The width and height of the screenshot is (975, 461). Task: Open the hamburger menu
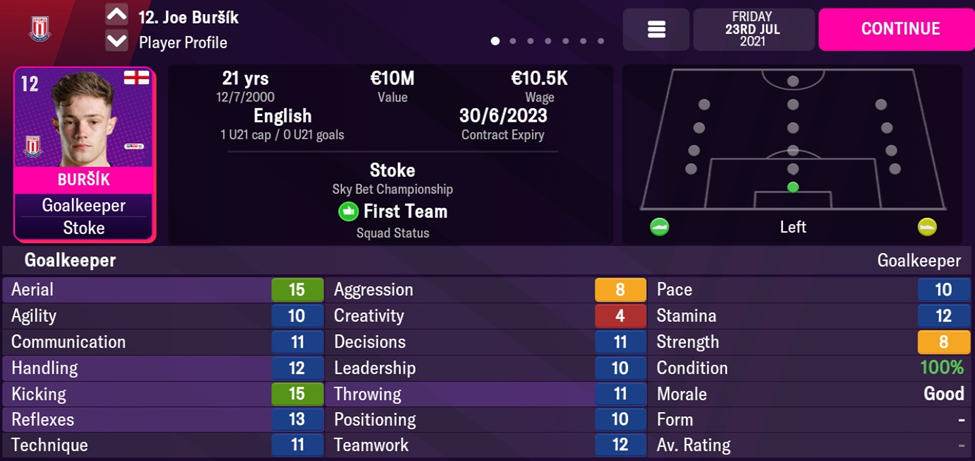tap(657, 30)
